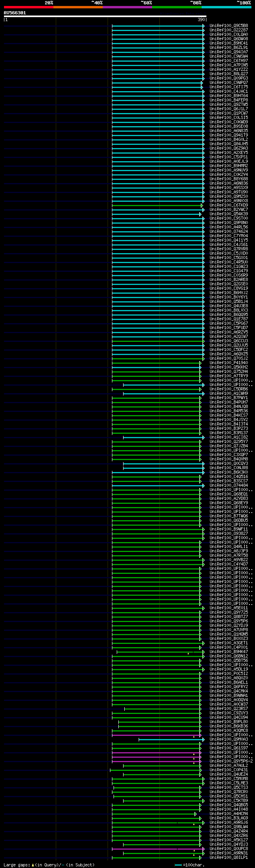The width and height of the screenshot is (255, 868).
Task: Select label UniRef100_B9HMM2
Action: click(x=229, y=166)
